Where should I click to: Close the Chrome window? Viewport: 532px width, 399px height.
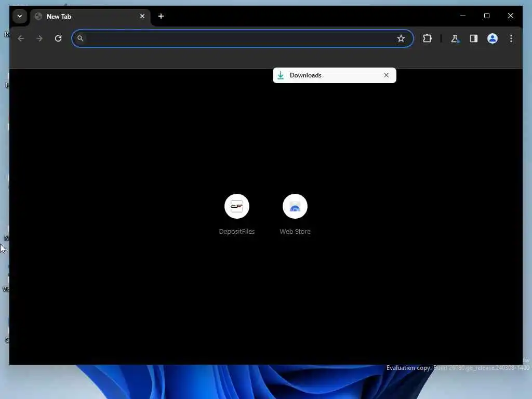click(x=510, y=16)
